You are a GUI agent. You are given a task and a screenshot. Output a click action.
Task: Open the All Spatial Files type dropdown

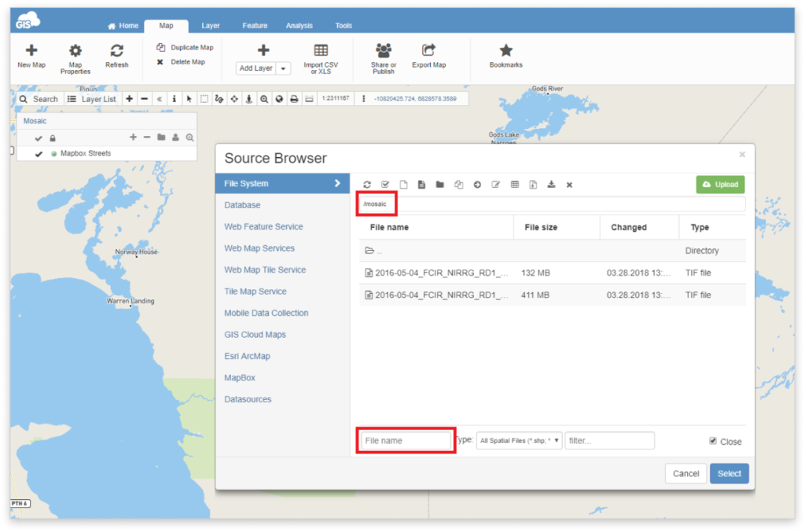coord(519,441)
